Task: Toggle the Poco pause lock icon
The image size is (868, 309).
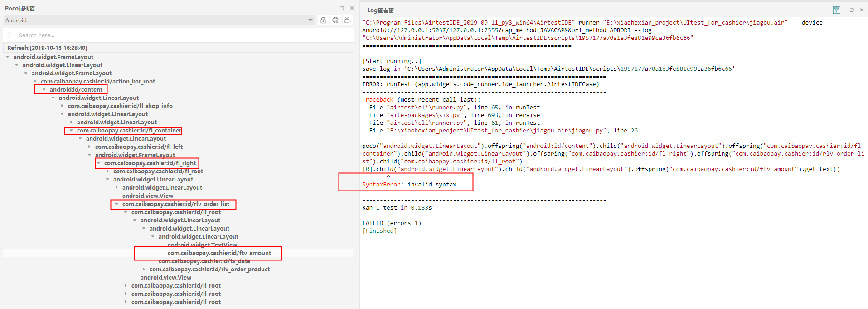Action: click(x=323, y=20)
